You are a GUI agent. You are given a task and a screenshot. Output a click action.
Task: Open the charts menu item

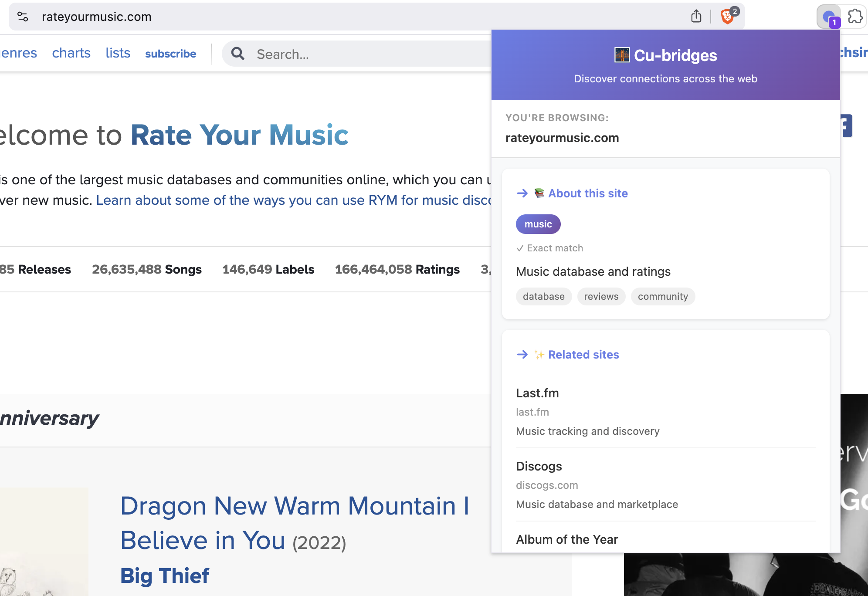tap(71, 53)
